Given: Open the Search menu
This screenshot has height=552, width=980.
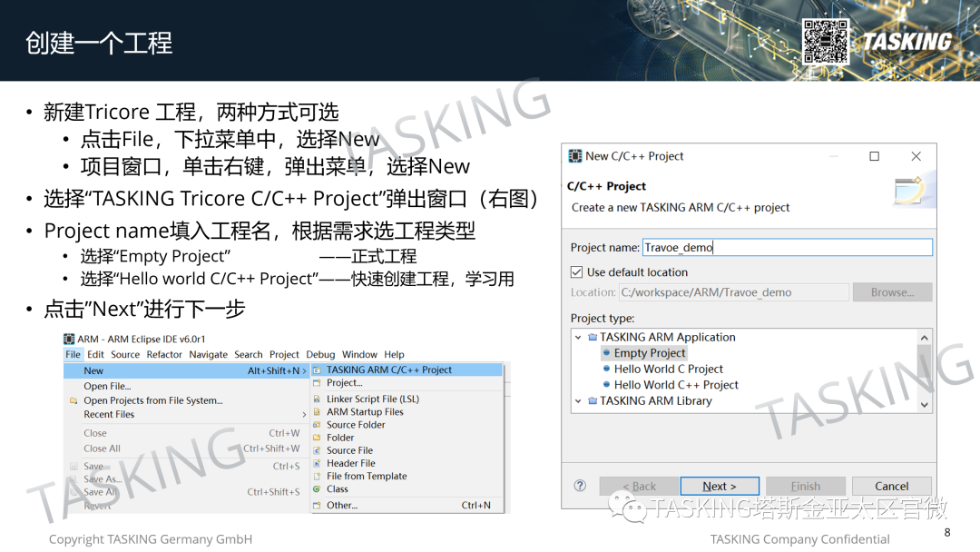Looking at the screenshot, I should click(x=248, y=354).
